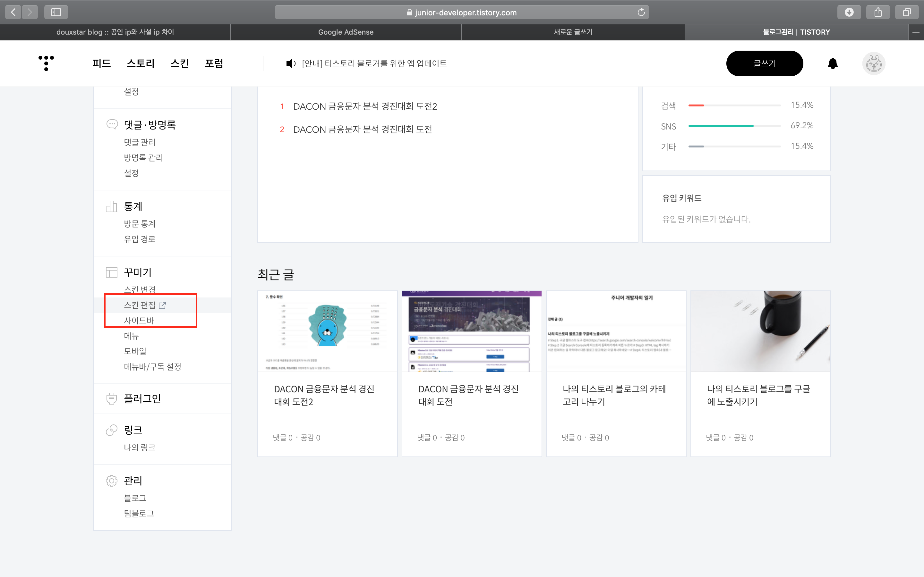This screenshot has height=577, width=924.
Task: Switch to the Google AdSense tab
Action: point(346,32)
